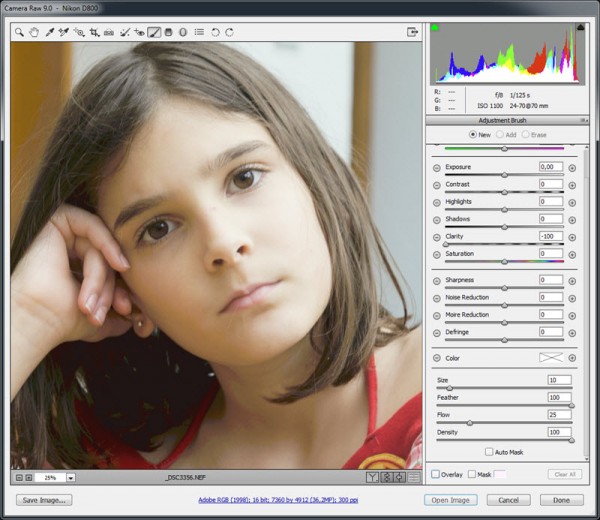Click the adjustment panel vertical scrollbar
Image resolution: width=600 pixels, height=520 pixels.
tap(586, 303)
